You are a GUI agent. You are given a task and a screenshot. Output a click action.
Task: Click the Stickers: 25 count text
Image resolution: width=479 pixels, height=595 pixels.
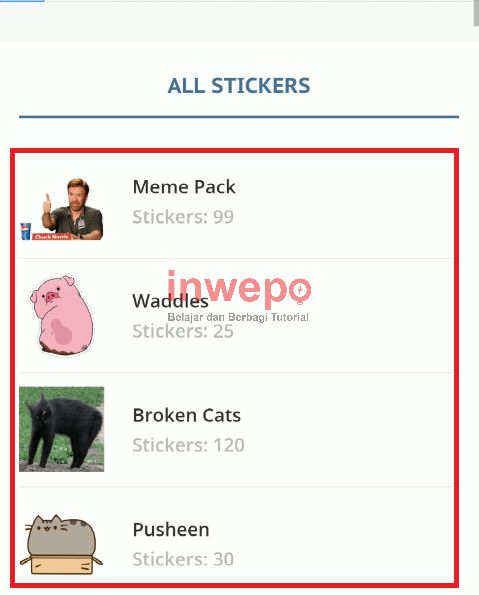tap(183, 331)
